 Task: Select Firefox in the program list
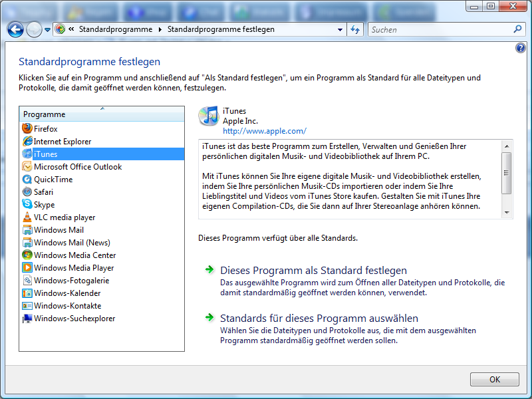102,128
